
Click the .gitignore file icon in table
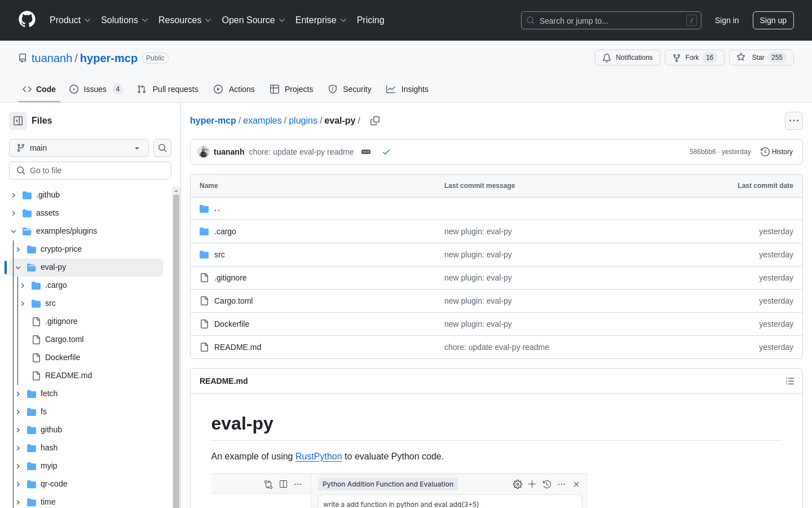tap(204, 278)
